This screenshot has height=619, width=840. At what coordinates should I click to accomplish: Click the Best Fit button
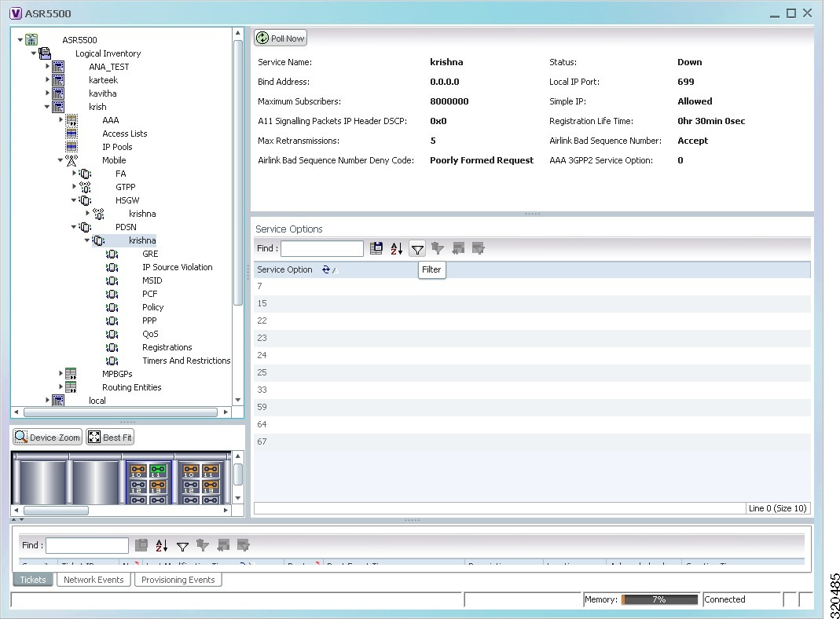[110, 437]
